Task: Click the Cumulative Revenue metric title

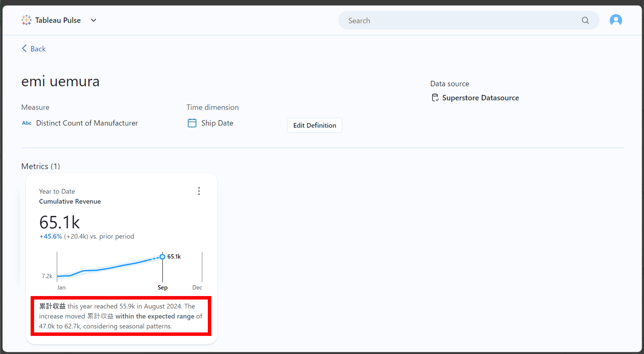Action: [70, 201]
